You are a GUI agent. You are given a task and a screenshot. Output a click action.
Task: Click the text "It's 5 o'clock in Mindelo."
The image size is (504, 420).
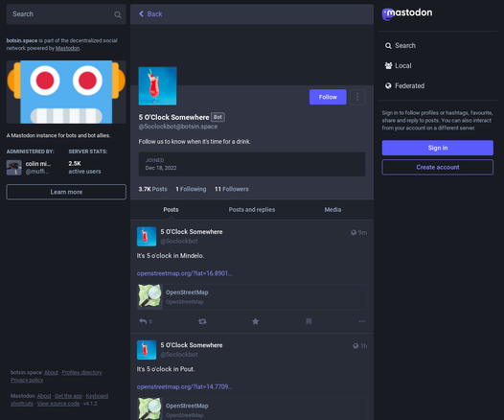(171, 256)
